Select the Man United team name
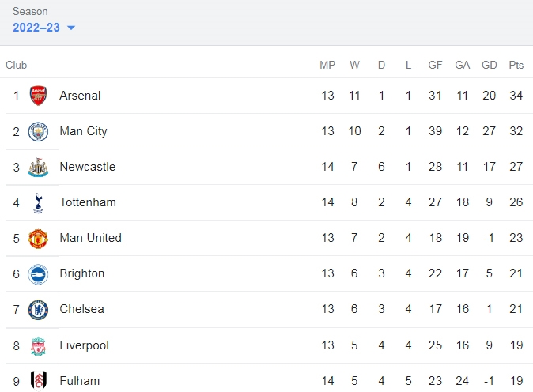 (x=90, y=238)
